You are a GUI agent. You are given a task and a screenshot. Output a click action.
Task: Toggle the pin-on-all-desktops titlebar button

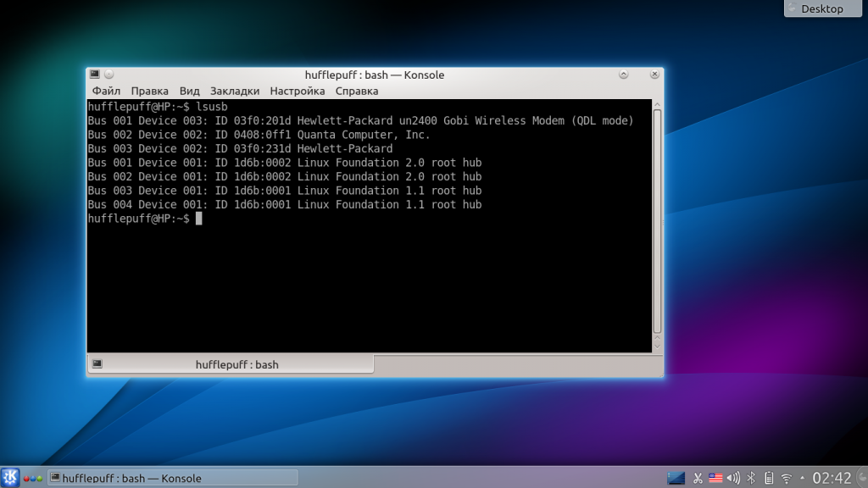(109, 75)
